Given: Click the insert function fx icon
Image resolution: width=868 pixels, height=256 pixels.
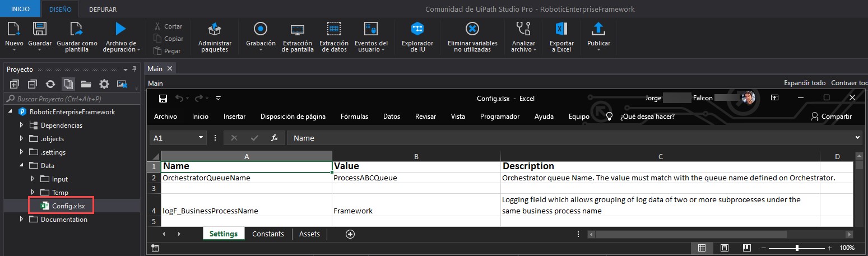Looking at the screenshot, I should tap(275, 138).
